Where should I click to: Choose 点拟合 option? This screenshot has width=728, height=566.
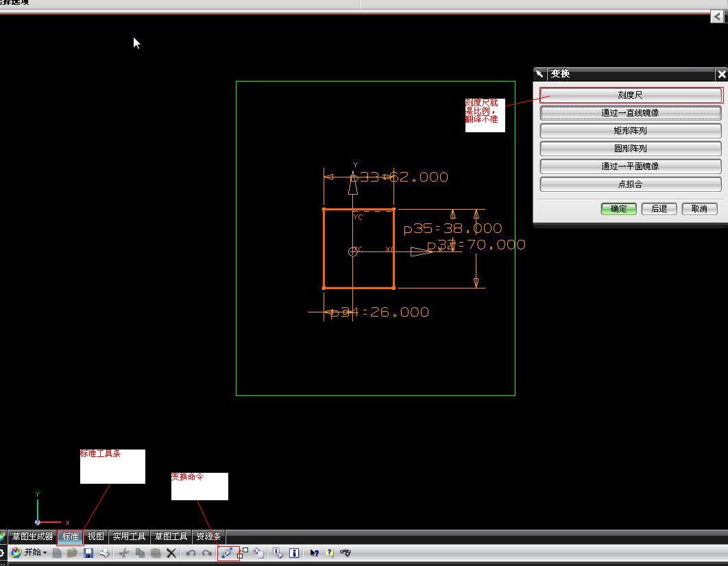[x=631, y=184]
